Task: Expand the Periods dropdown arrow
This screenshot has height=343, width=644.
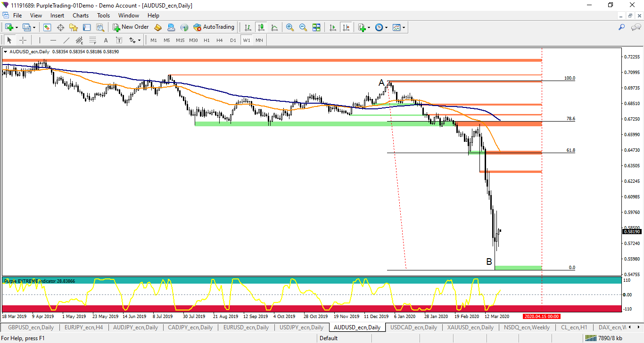Action: pyautogui.click(x=386, y=27)
